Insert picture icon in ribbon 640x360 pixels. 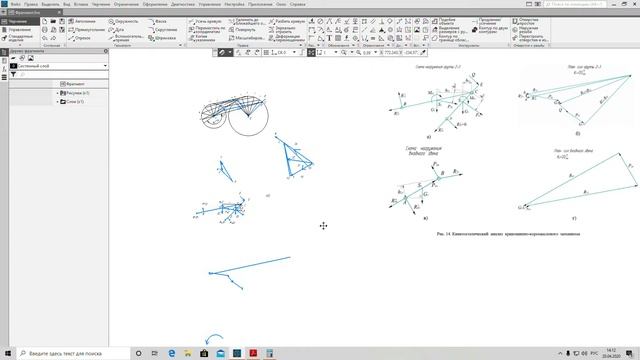(417, 30)
